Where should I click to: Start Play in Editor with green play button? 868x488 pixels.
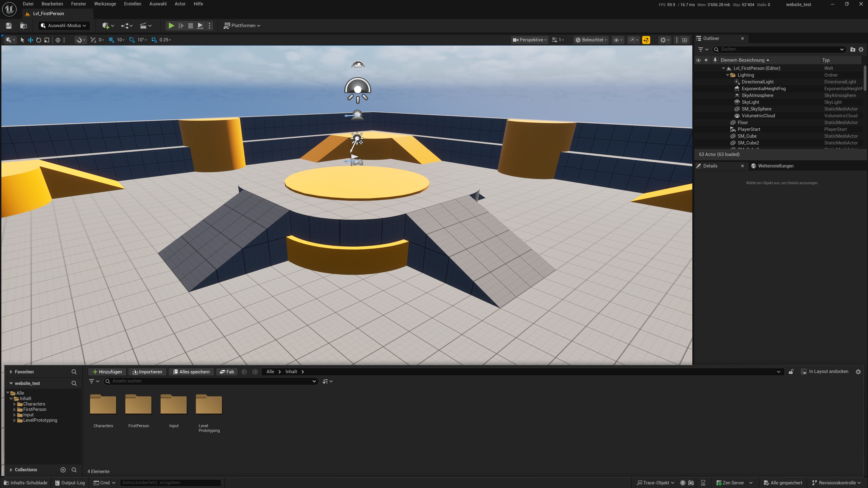click(171, 26)
